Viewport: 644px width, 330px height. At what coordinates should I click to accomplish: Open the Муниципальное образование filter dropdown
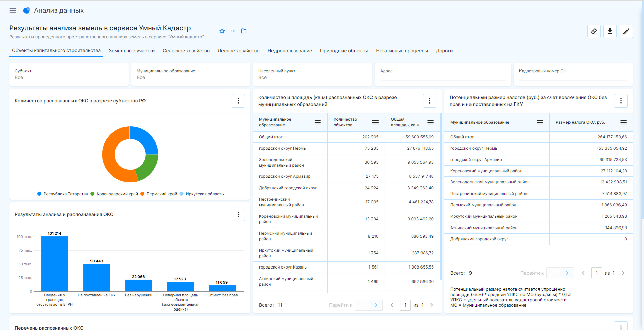[191, 74]
